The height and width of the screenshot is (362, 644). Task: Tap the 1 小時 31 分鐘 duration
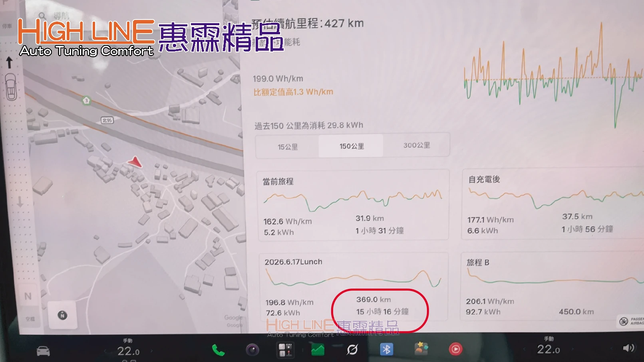[x=380, y=231]
